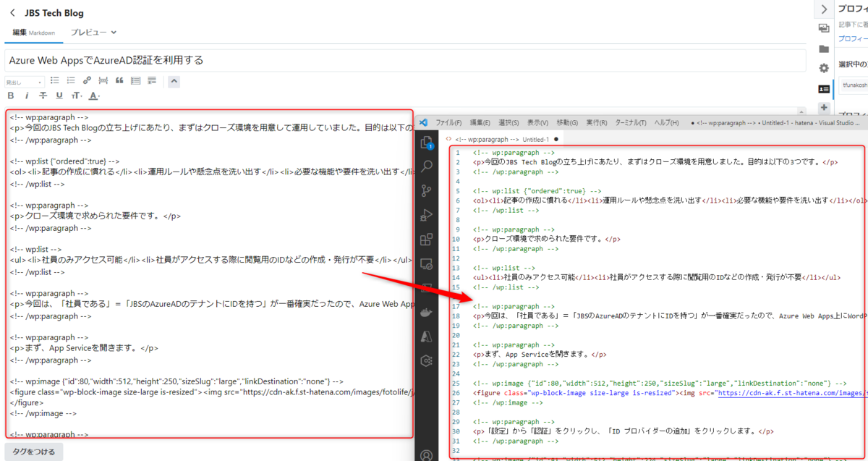Screen dimensions: 868x461
Task: Open the ターミナル(T) menu in VS Code
Action: click(x=630, y=122)
